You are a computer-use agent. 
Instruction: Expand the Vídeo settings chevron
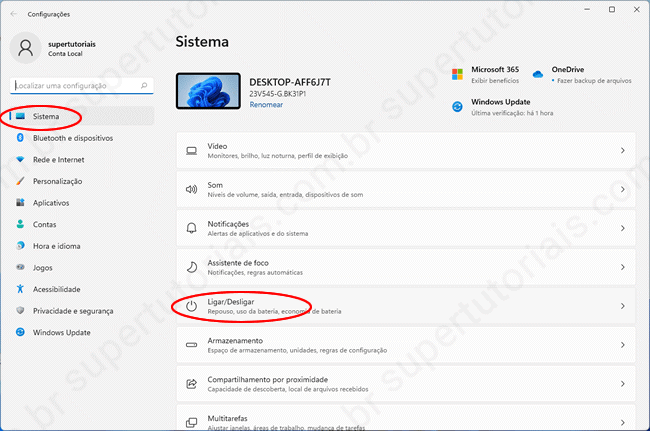(622, 151)
